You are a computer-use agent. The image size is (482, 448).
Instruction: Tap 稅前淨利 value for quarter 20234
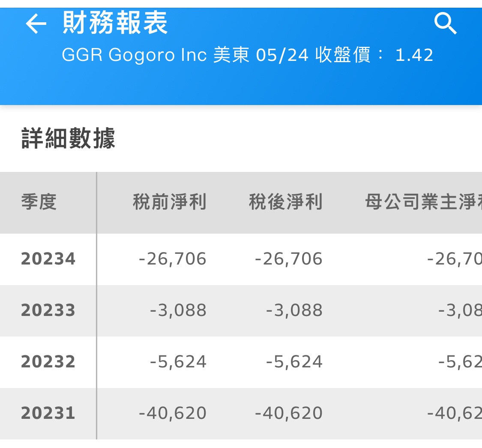point(173,259)
